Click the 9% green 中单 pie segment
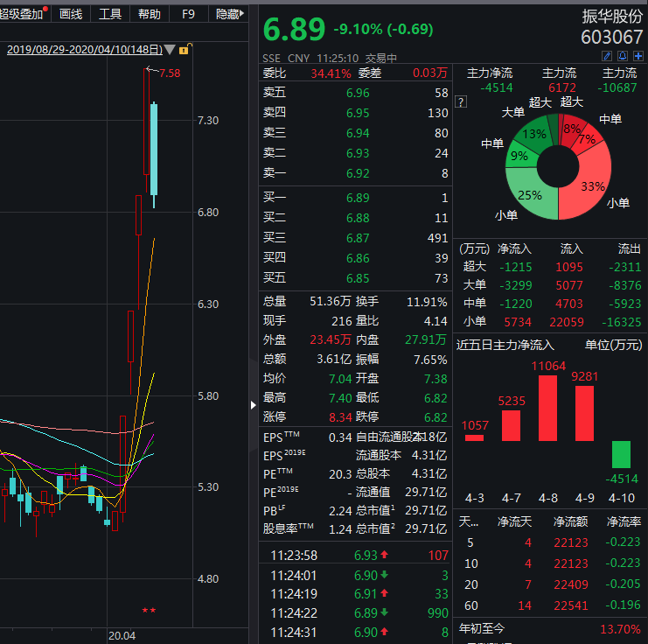This screenshot has height=644, width=648. (519, 156)
